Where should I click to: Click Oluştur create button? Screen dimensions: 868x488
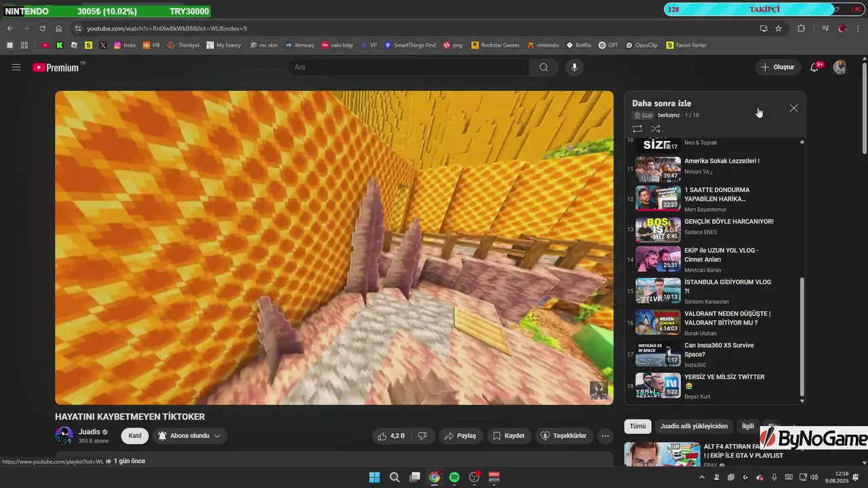coord(777,67)
